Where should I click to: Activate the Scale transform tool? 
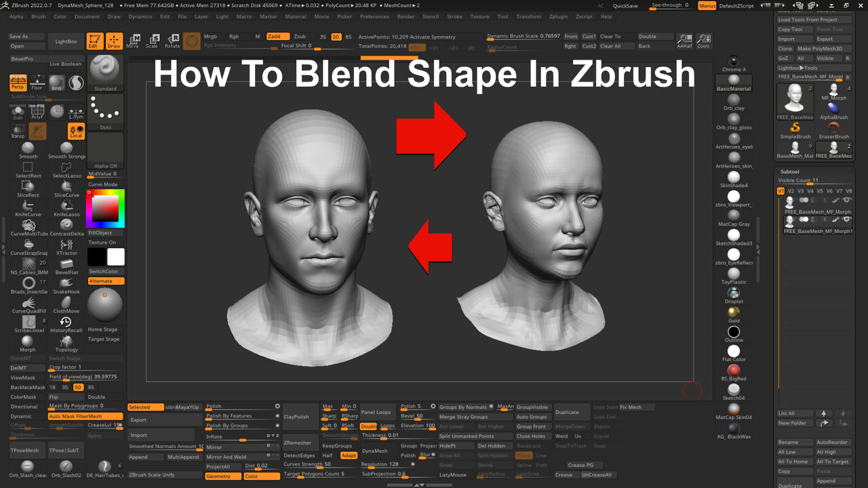(153, 41)
